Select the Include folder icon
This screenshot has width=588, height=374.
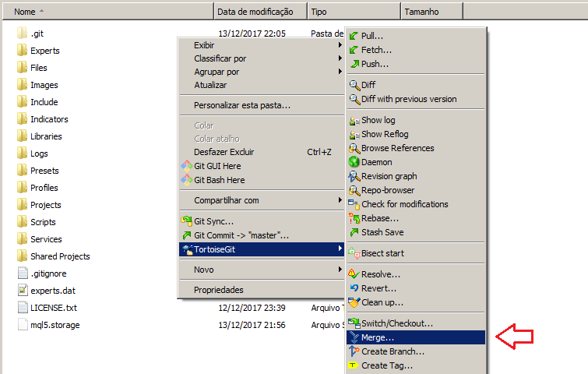pos(22,101)
